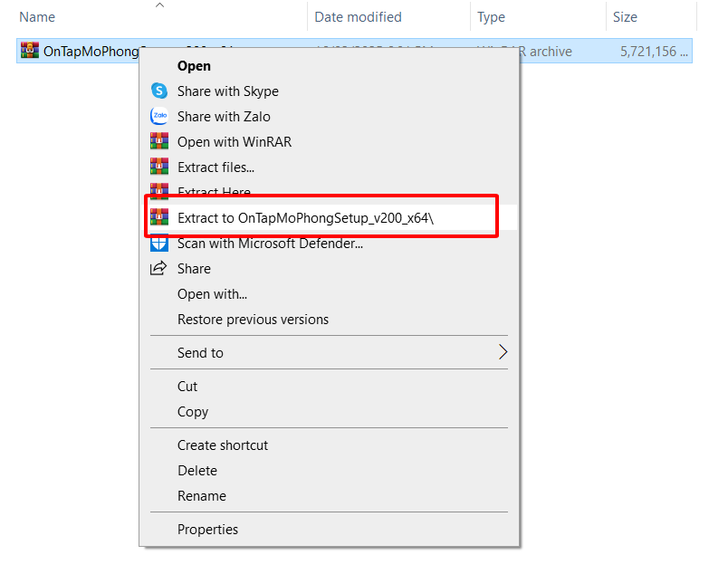Click the WinRAR icon beside Extract files

159,167
